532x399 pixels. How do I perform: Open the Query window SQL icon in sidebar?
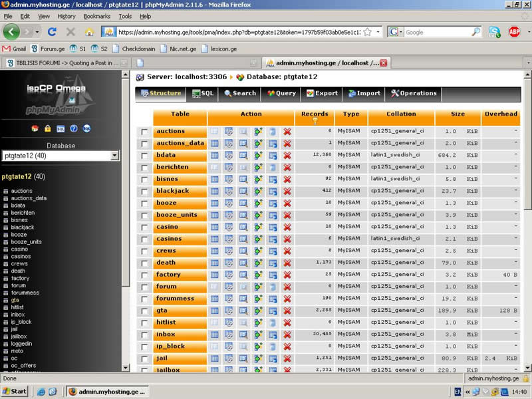pos(61,128)
